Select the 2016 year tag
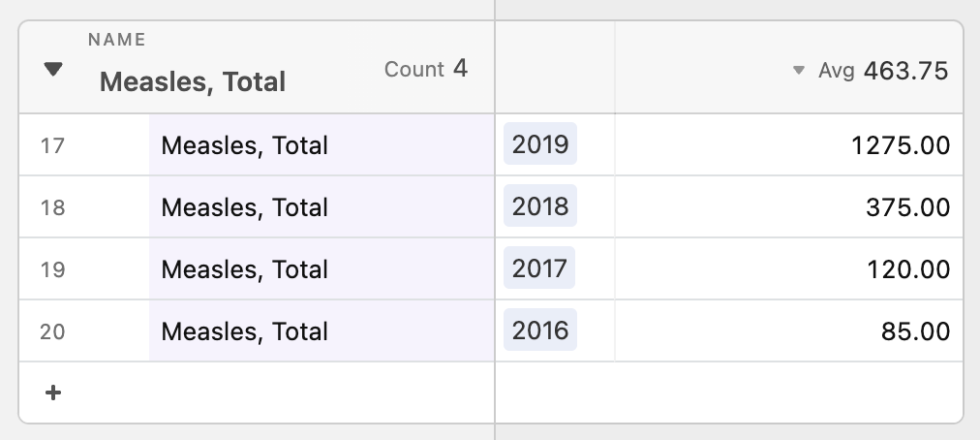 pos(540,330)
